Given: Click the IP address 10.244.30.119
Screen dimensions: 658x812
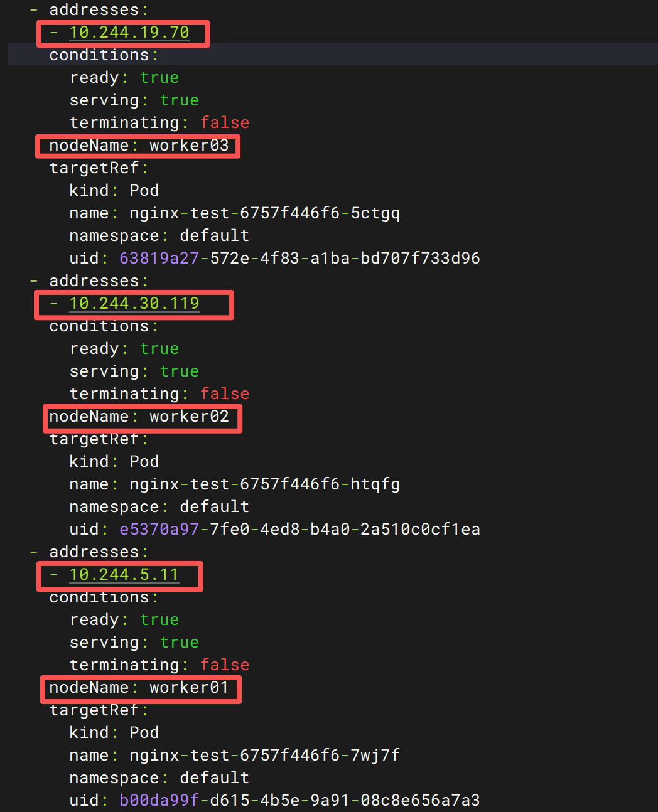Looking at the screenshot, I should click(x=134, y=303).
